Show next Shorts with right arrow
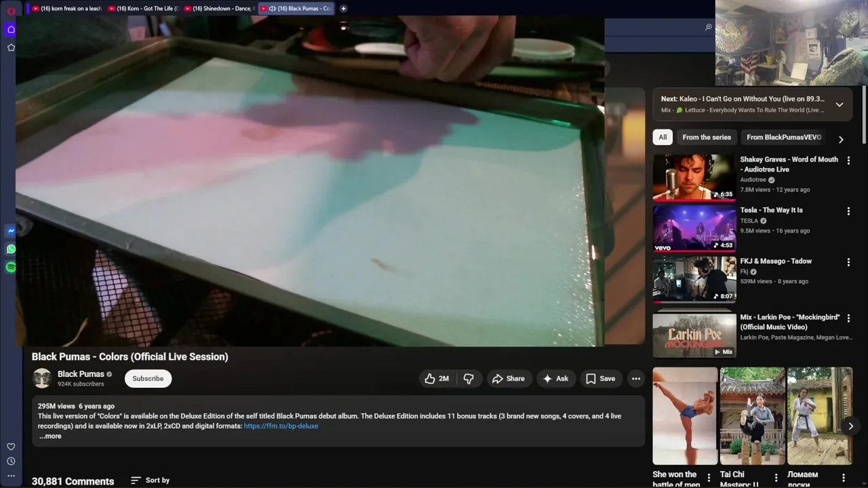The image size is (868, 488). point(850,426)
